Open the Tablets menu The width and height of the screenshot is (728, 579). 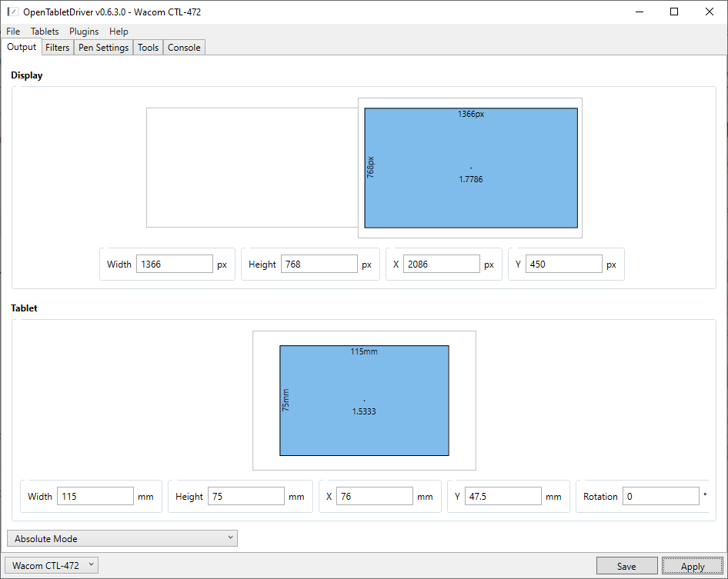tap(45, 32)
